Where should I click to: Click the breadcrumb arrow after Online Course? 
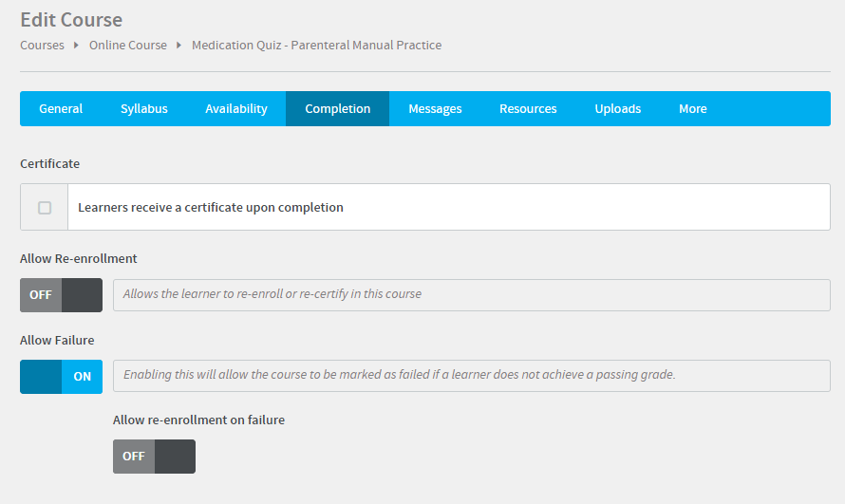178,45
